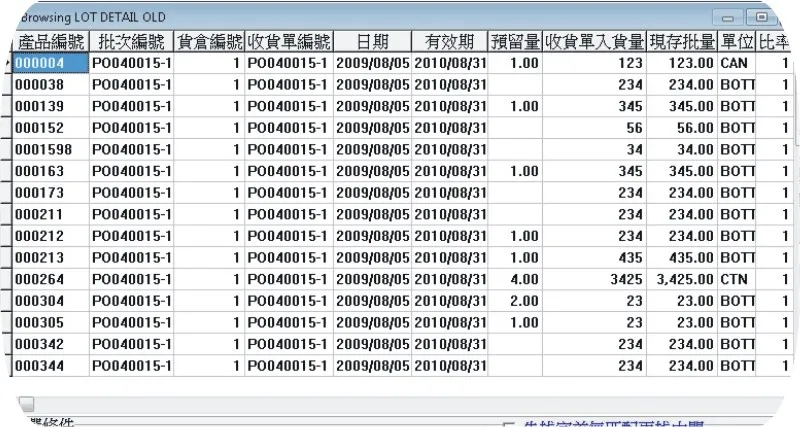The height and width of the screenshot is (427, 800).
Task: Click the 日期 column header
Action: coord(371,42)
